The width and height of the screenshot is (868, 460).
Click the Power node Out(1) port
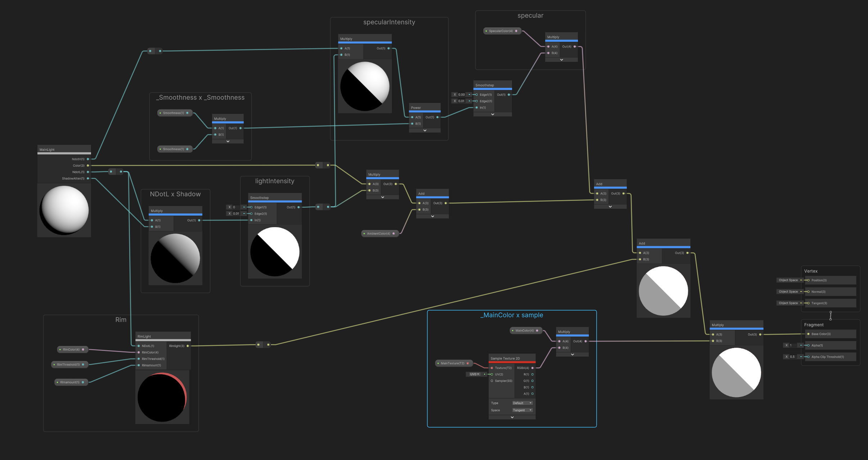click(437, 117)
